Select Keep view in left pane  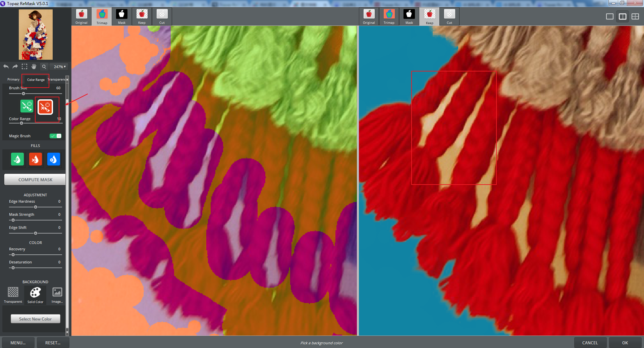[142, 16]
